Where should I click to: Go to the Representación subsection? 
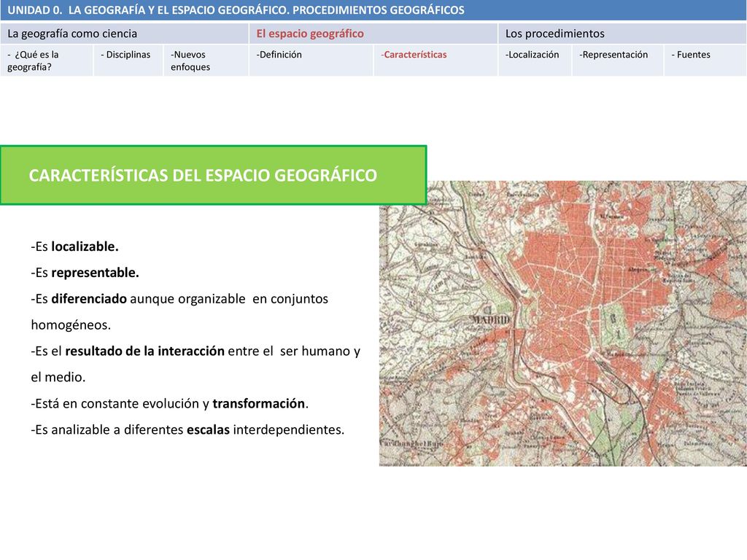[x=617, y=61]
